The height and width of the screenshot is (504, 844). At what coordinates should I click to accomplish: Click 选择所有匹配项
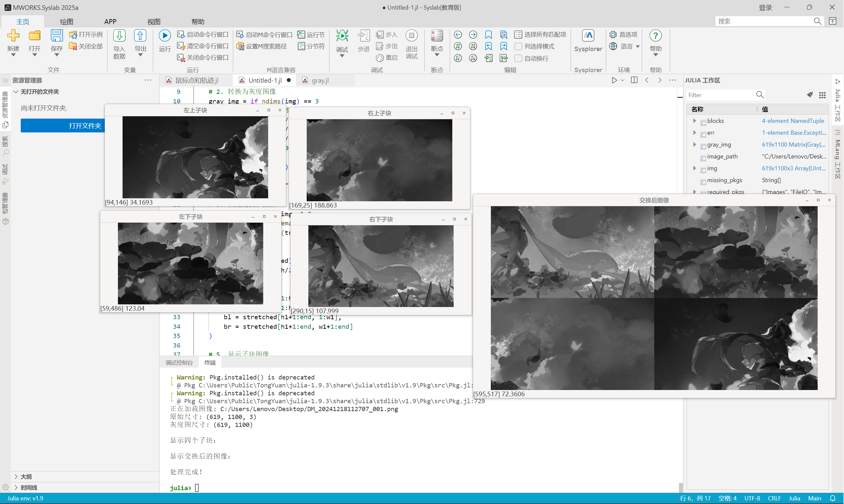click(x=540, y=35)
